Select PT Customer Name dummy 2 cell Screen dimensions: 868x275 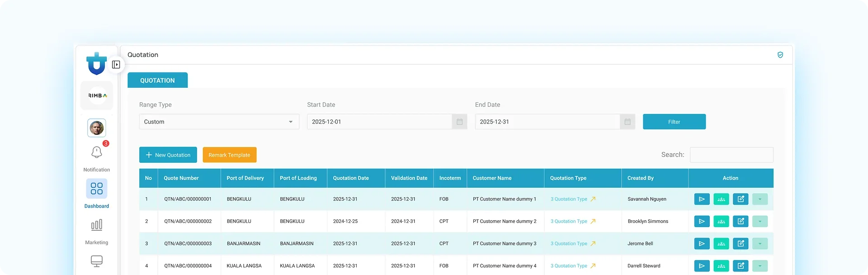[x=505, y=221]
